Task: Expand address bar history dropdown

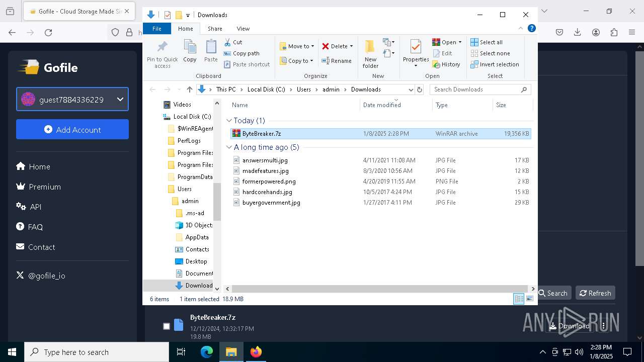Action: 411,89
